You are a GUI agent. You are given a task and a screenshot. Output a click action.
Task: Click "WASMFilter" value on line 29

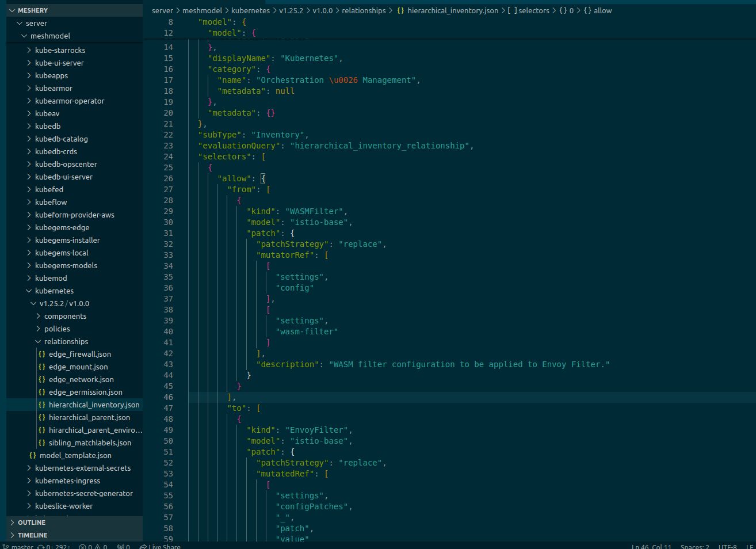point(314,211)
